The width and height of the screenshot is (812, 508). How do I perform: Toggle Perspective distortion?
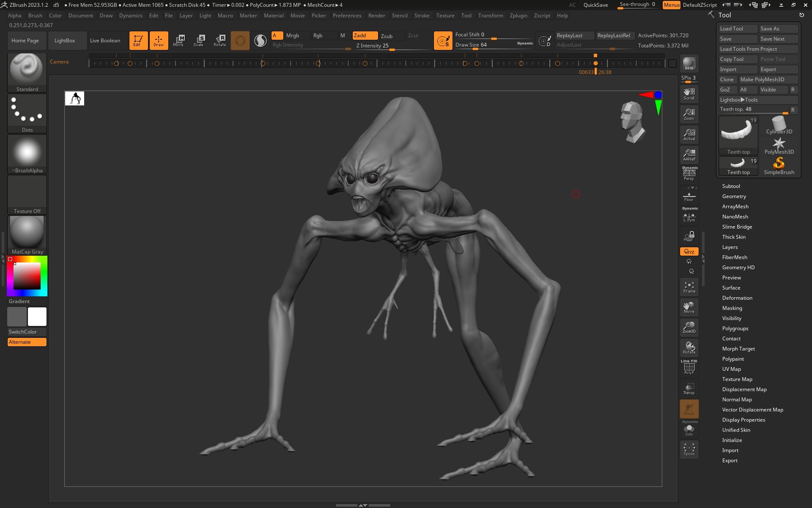(x=689, y=175)
